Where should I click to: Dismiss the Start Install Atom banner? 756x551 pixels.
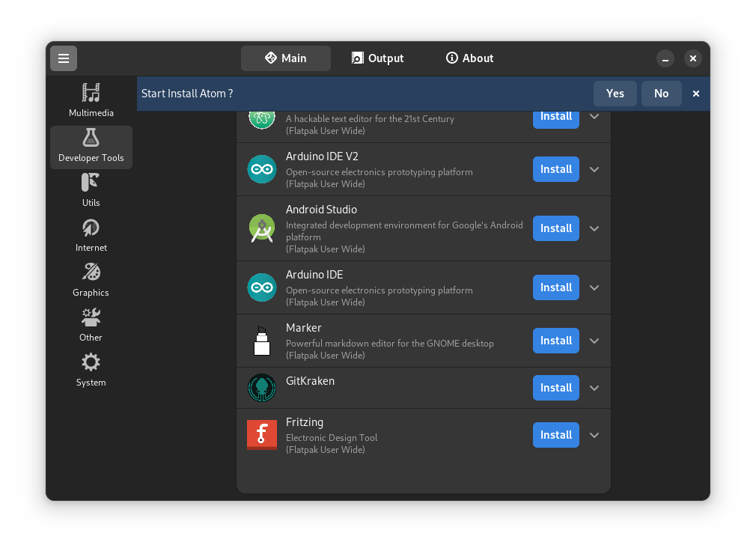(695, 94)
